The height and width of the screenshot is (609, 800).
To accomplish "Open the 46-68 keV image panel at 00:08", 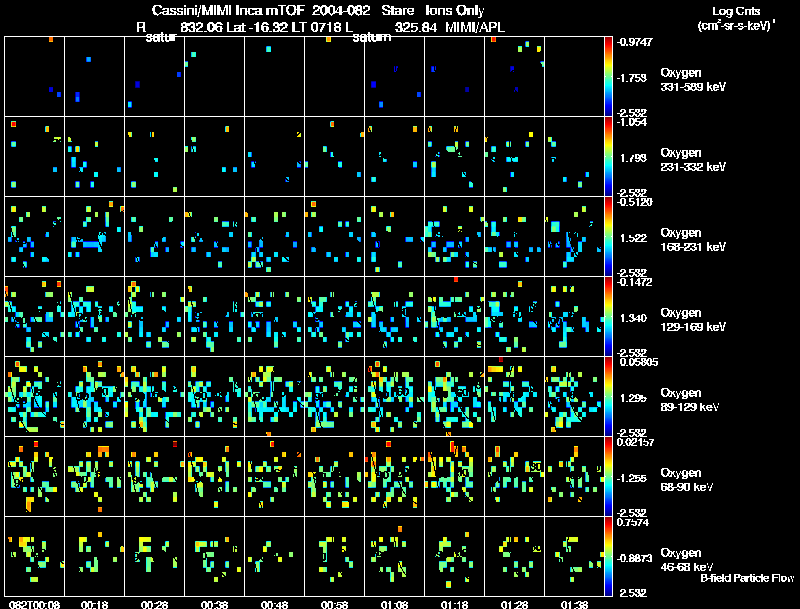I will pos(34,556).
